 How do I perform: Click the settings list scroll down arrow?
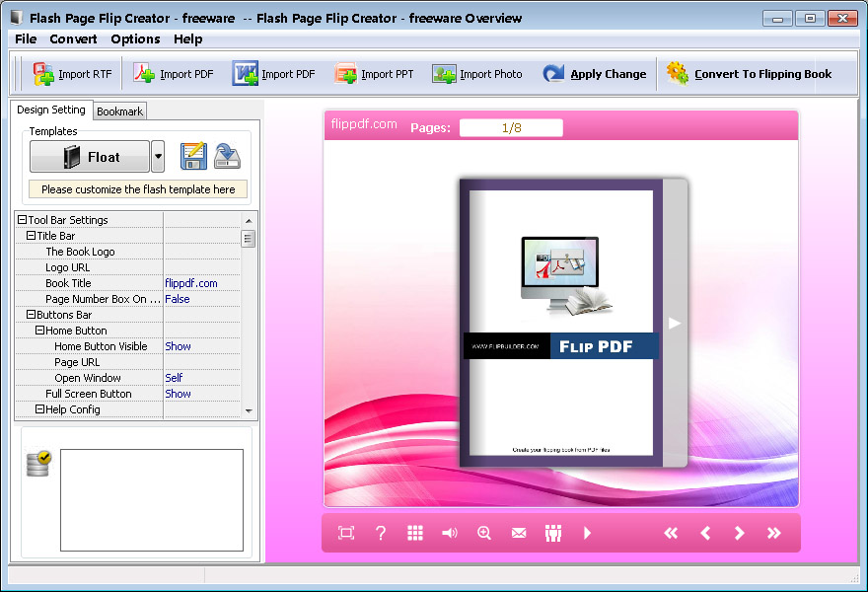(x=249, y=410)
